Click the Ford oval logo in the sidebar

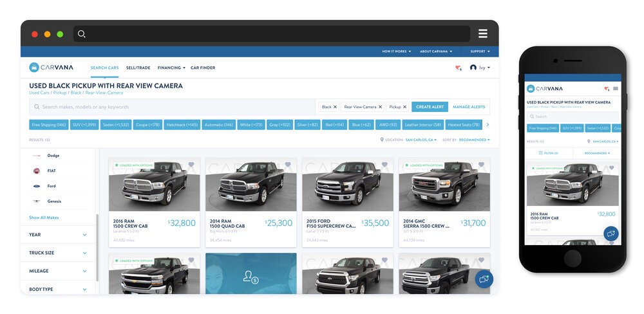[37, 186]
